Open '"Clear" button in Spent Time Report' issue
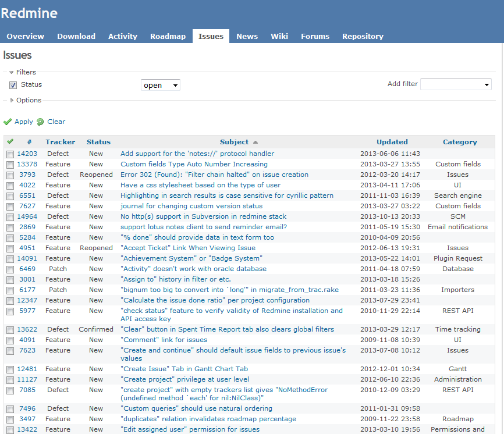Screen dimensions: 504x434 227,329
